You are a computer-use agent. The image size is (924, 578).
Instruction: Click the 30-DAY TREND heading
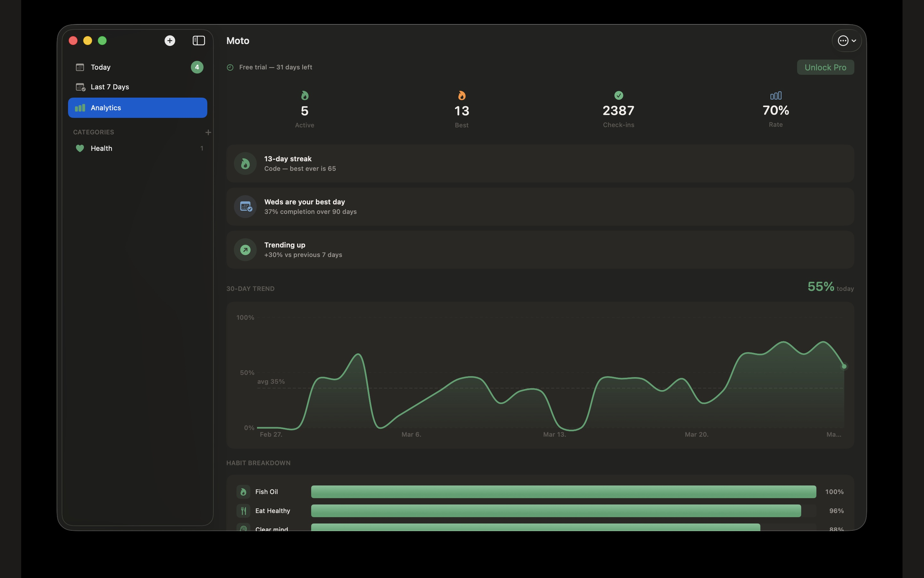[250, 289]
